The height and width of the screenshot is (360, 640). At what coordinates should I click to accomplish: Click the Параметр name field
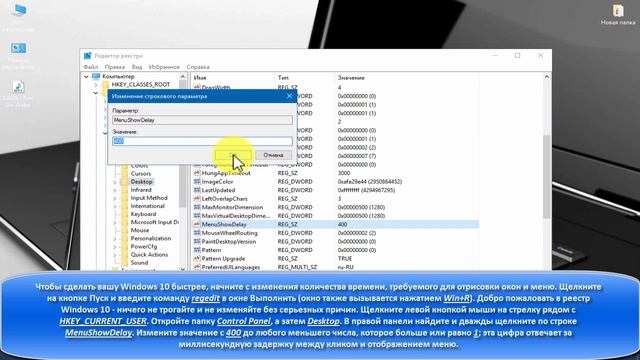(x=202, y=120)
